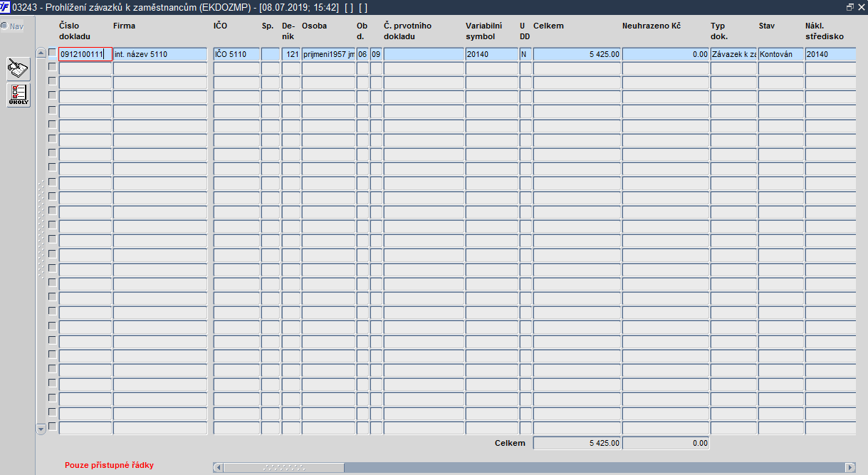Click the 'Pouze přístupné řádky' red text
This screenshot has width=868, height=475.
pyautogui.click(x=109, y=465)
